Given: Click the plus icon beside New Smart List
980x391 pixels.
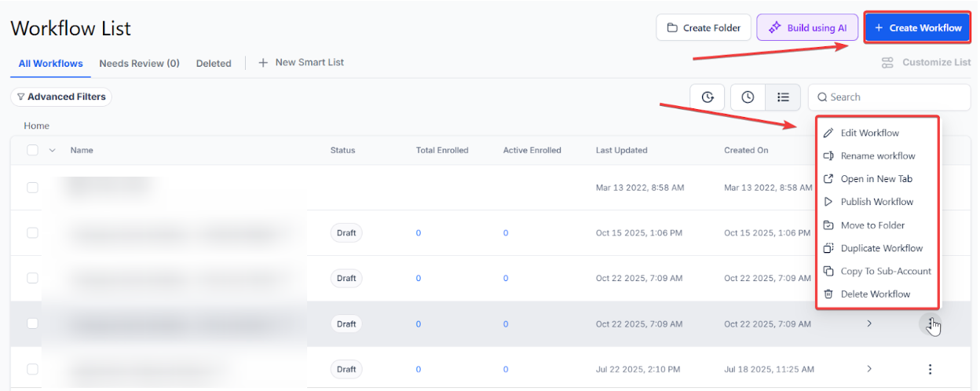Looking at the screenshot, I should 263,63.
